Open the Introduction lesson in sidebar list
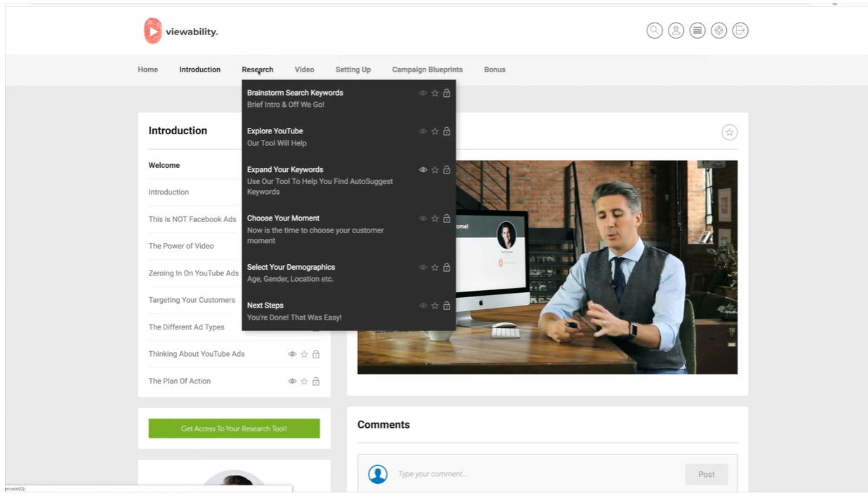The width and height of the screenshot is (868, 498). point(169,192)
